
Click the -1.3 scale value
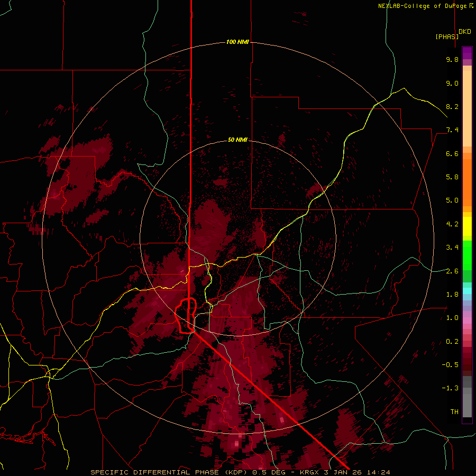click(450, 388)
